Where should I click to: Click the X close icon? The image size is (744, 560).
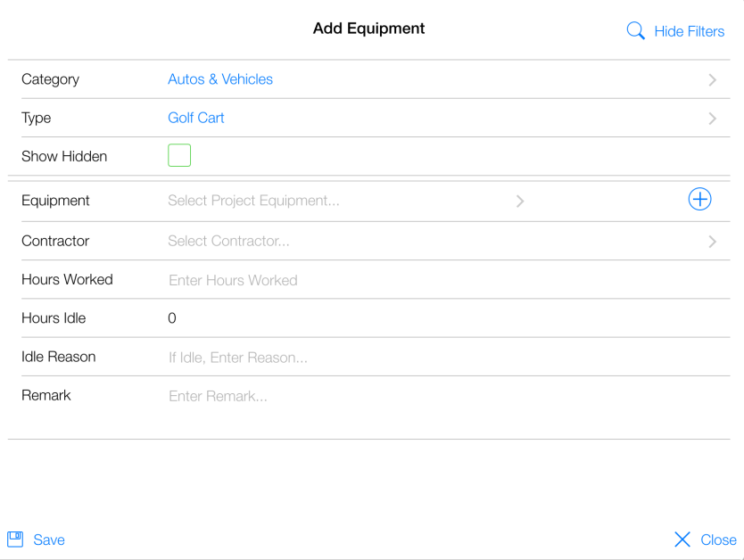[682, 539]
